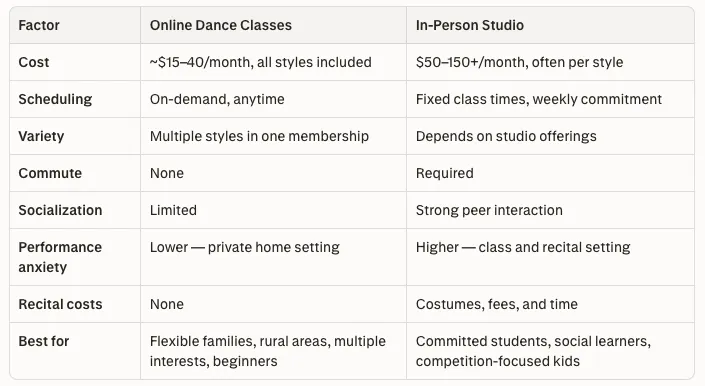Select the Performance anxiety row label
The image size is (705, 386).
pyautogui.click(x=60, y=257)
